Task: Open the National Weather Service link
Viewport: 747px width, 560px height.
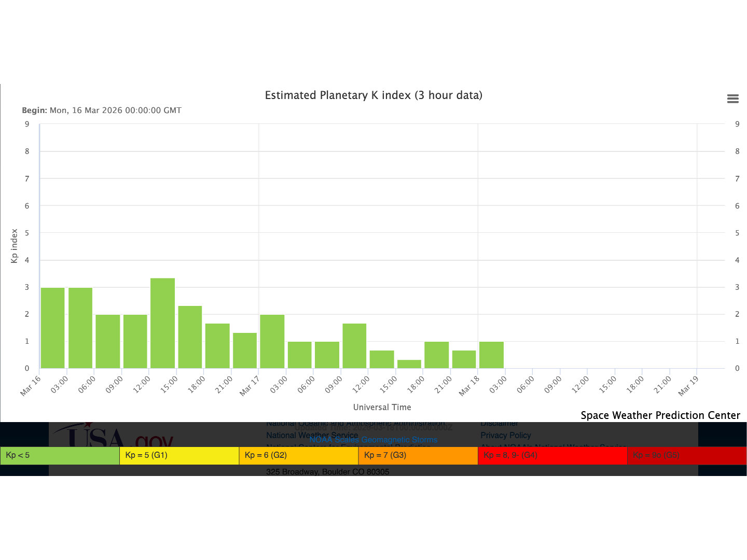Action: pyautogui.click(x=312, y=435)
